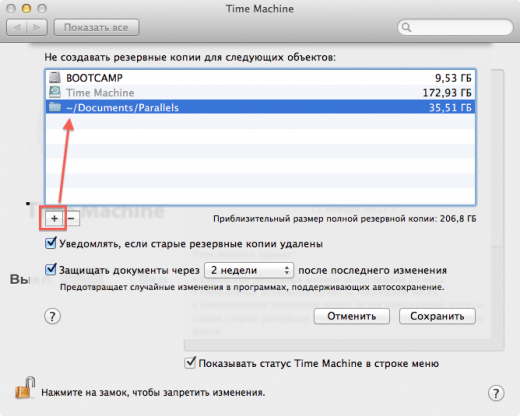520x416 pixels.
Task: Click the minus button to remove the selected item
Action: tap(71, 219)
